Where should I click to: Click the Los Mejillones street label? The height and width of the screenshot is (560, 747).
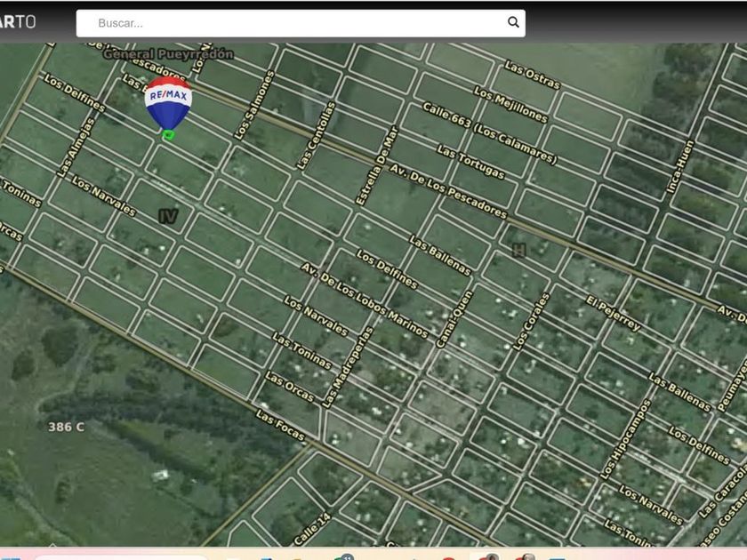coord(510,104)
